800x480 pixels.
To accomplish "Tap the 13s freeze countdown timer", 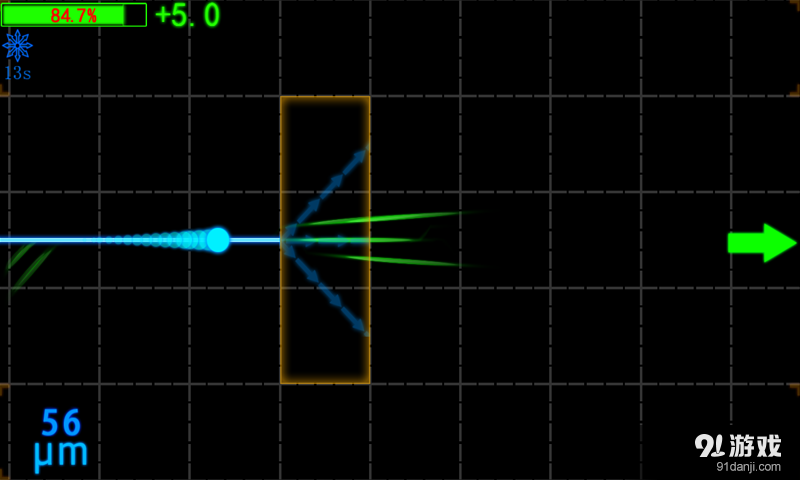I will click(x=17, y=73).
